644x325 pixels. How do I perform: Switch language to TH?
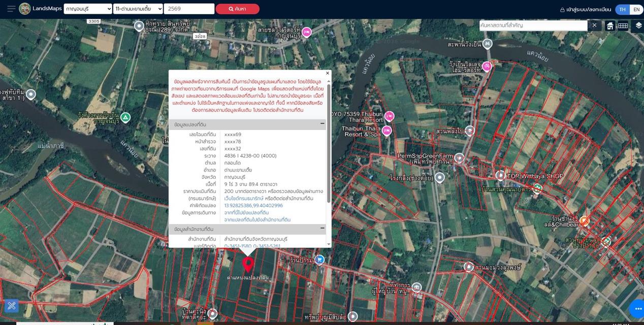tap(622, 9)
